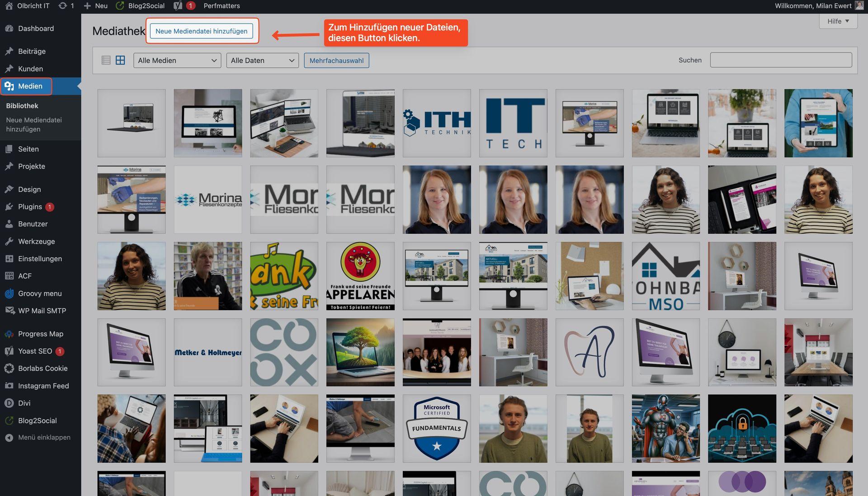Click the WP Mail SMTP envelope icon
Image resolution: width=868 pixels, height=496 pixels.
9,311
